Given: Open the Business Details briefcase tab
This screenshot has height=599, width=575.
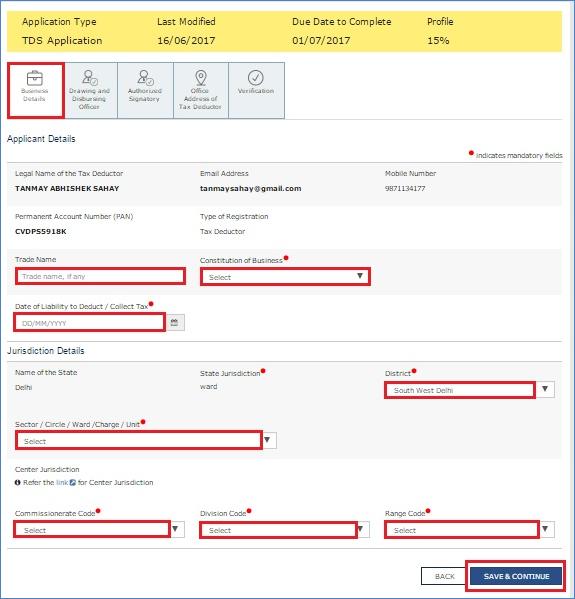Looking at the screenshot, I should click(x=36, y=91).
